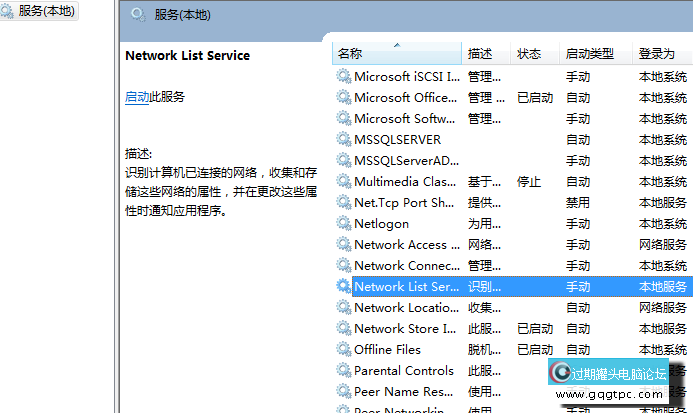Click 网络服务 login of Network Locatio... row
Image resolution: width=693 pixels, height=413 pixels.
[663, 308]
